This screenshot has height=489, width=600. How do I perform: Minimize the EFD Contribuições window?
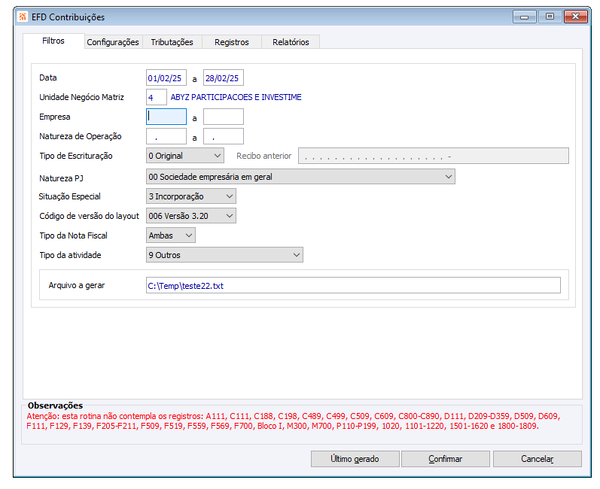point(524,17)
